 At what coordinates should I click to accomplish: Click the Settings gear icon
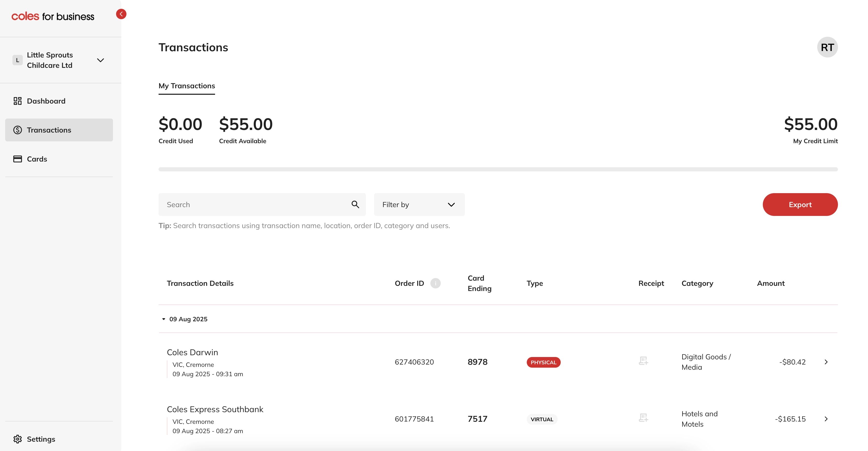18,439
